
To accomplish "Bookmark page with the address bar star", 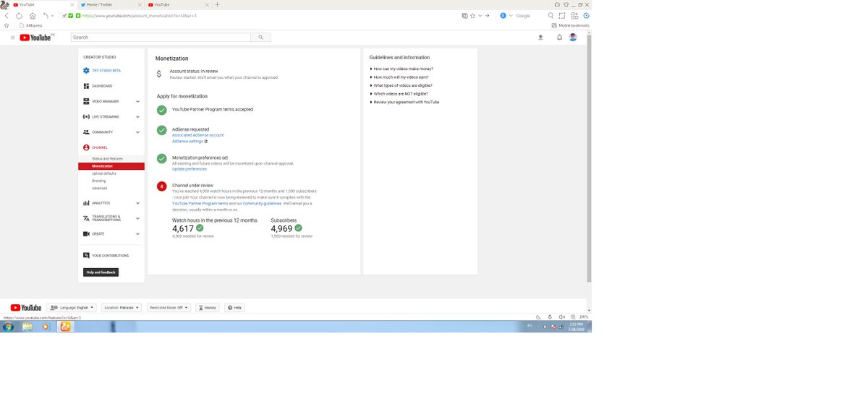I will click(472, 15).
